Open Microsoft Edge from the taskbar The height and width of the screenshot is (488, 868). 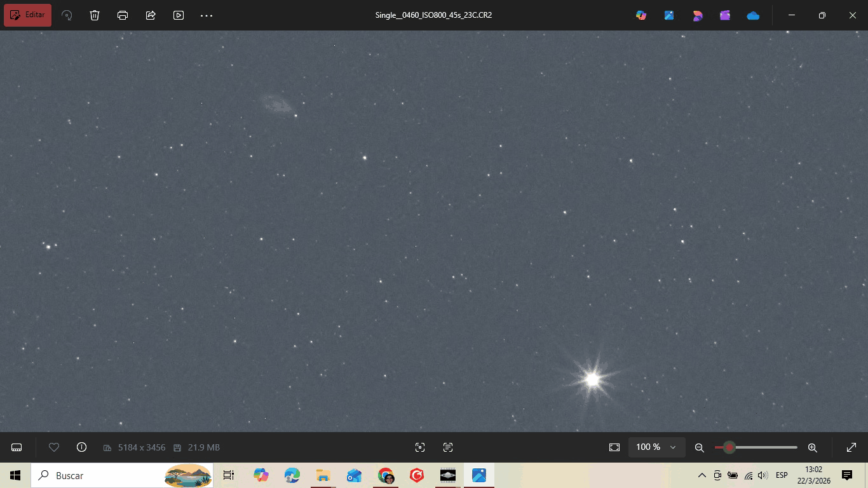tap(292, 475)
